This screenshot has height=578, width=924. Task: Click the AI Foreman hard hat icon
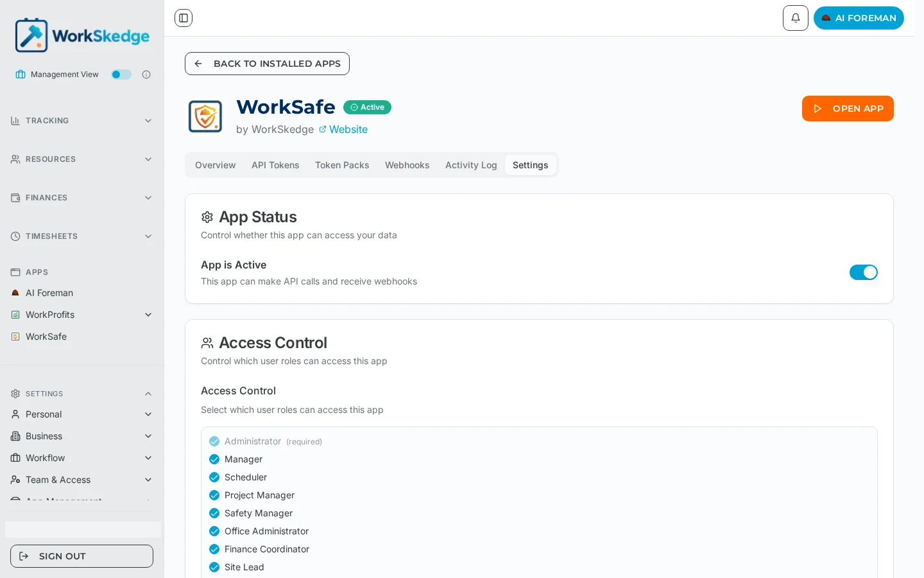click(15, 293)
